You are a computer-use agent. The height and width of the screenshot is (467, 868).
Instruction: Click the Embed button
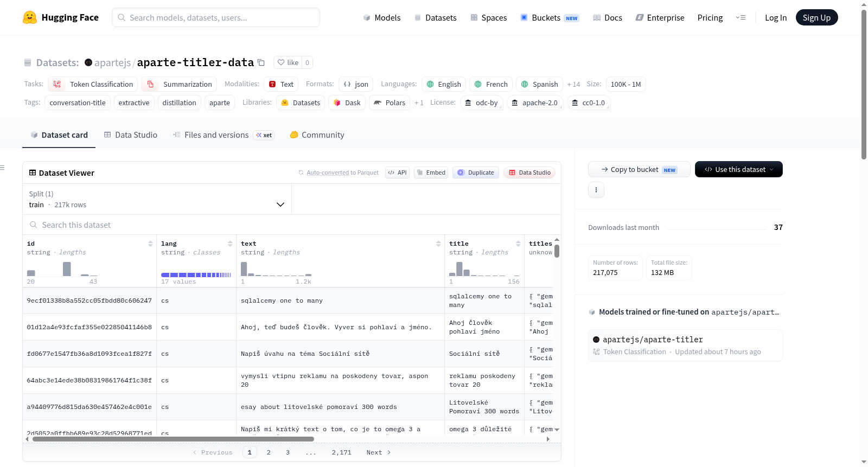431,172
